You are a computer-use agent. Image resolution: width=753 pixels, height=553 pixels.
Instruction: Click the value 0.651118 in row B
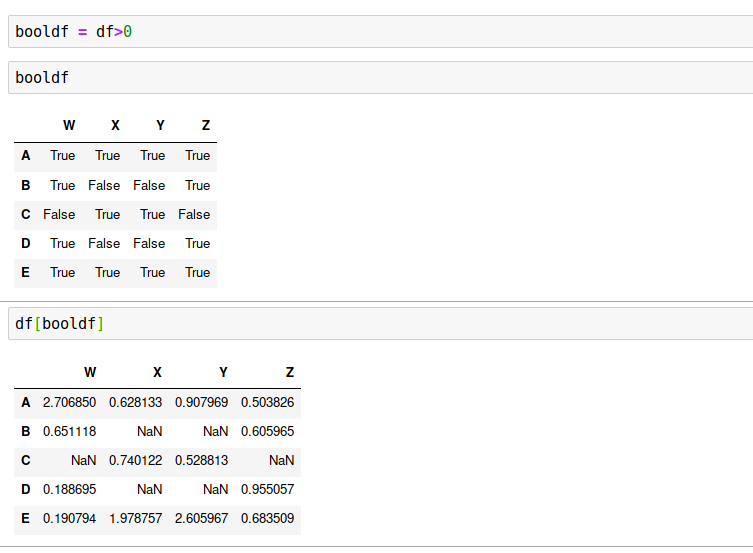tap(70, 431)
